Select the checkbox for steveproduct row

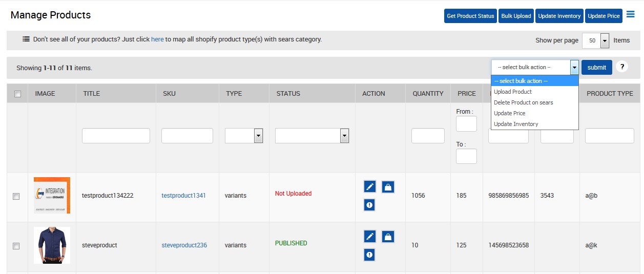(16, 246)
